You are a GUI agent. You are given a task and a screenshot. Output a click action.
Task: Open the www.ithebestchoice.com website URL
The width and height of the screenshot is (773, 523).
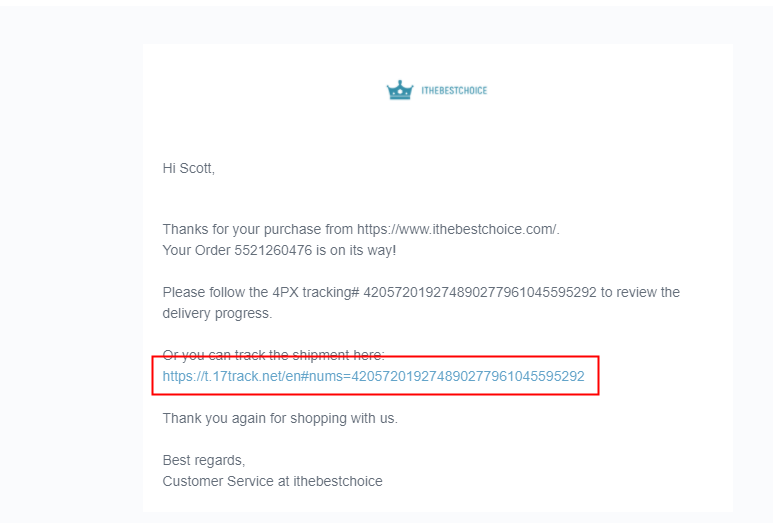[456, 229]
